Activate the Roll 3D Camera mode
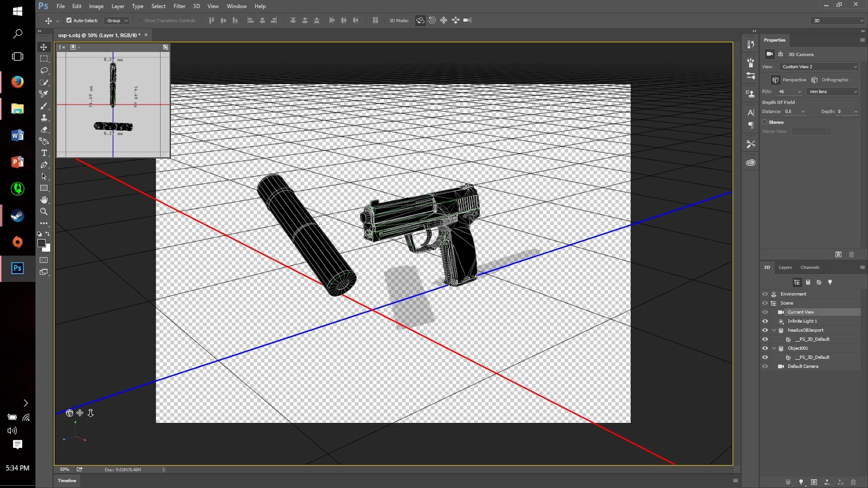The image size is (868, 488). pos(432,20)
